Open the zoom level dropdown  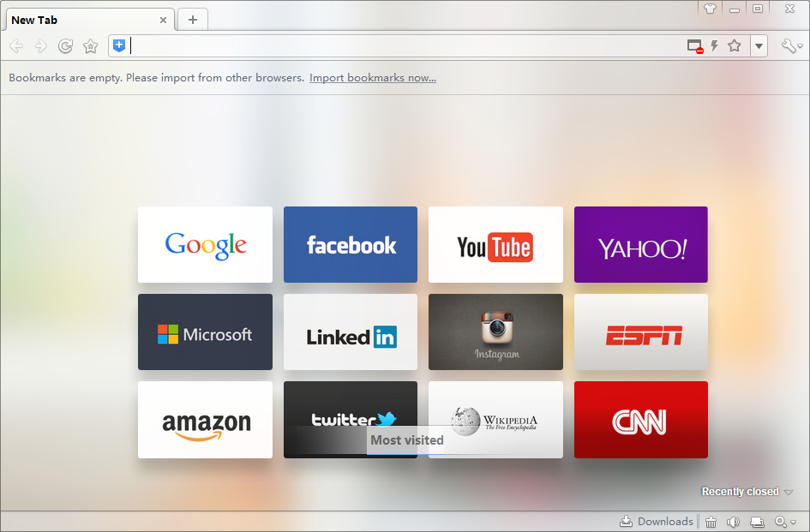point(785,522)
